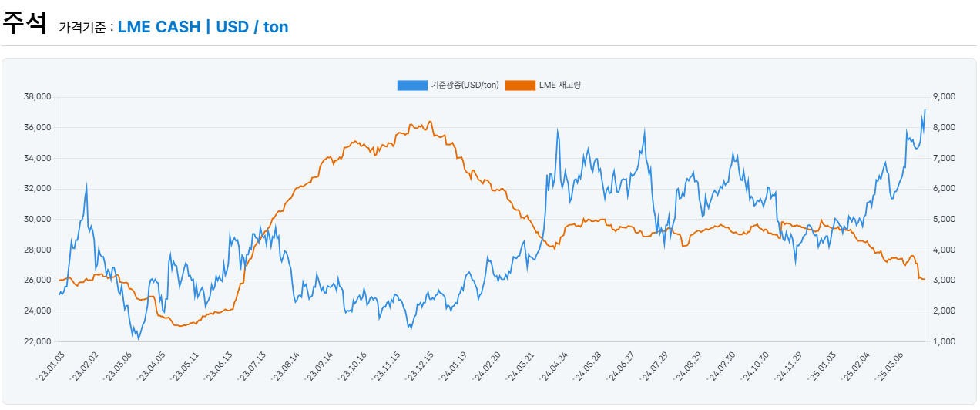This screenshot has height=410, width=980.
Task: Click the 30,000 left axis label
Action: (38, 219)
